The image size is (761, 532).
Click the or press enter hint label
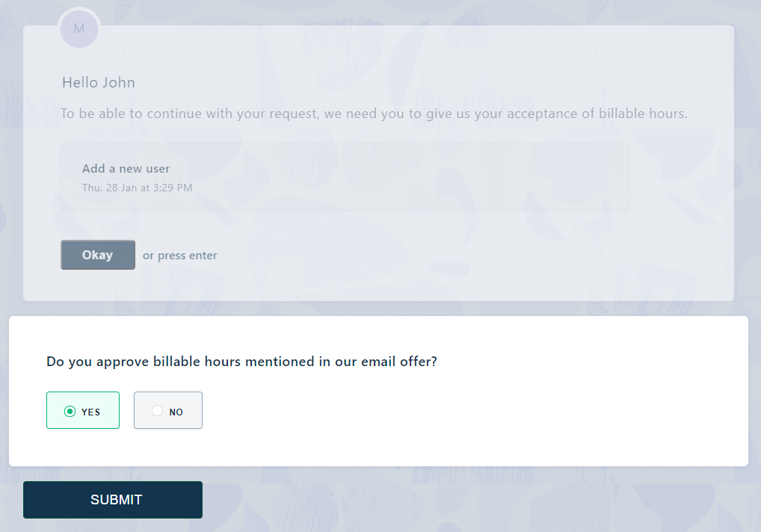click(x=179, y=255)
